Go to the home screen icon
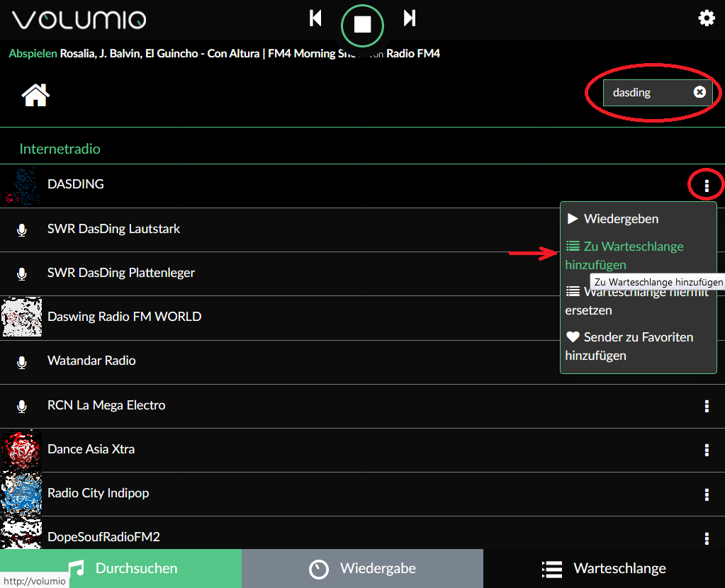 coord(35,94)
